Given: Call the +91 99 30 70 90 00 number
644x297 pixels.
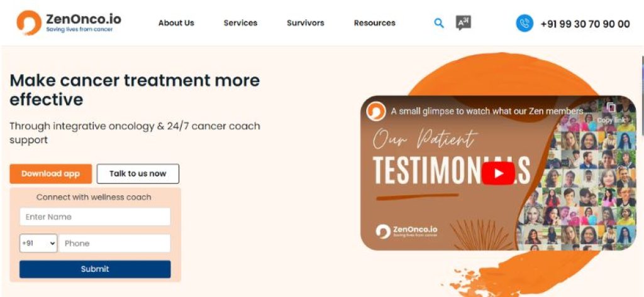Looking at the screenshot, I should click(585, 24).
